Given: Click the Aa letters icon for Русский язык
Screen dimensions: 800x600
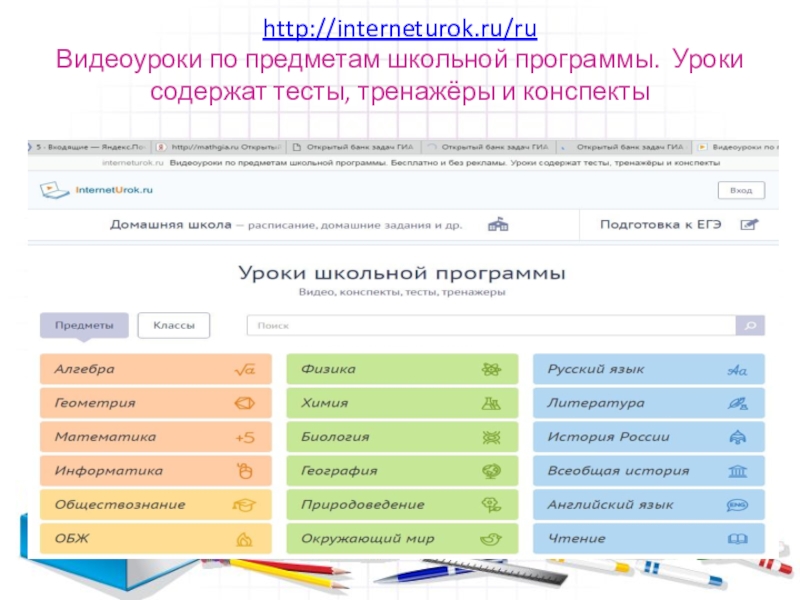Looking at the screenshot, I should pos(737,370).
